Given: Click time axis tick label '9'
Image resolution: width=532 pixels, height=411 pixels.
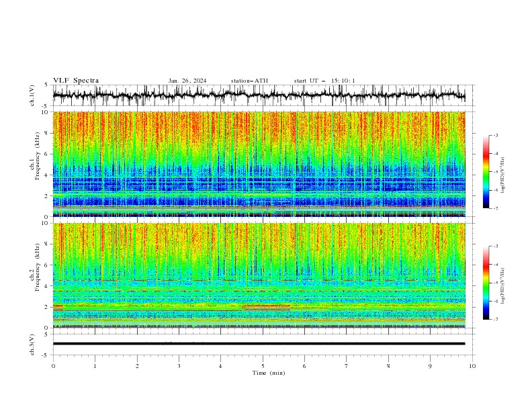Looking at the screenshot, I should pyautogui.click(x=430, y=366).
